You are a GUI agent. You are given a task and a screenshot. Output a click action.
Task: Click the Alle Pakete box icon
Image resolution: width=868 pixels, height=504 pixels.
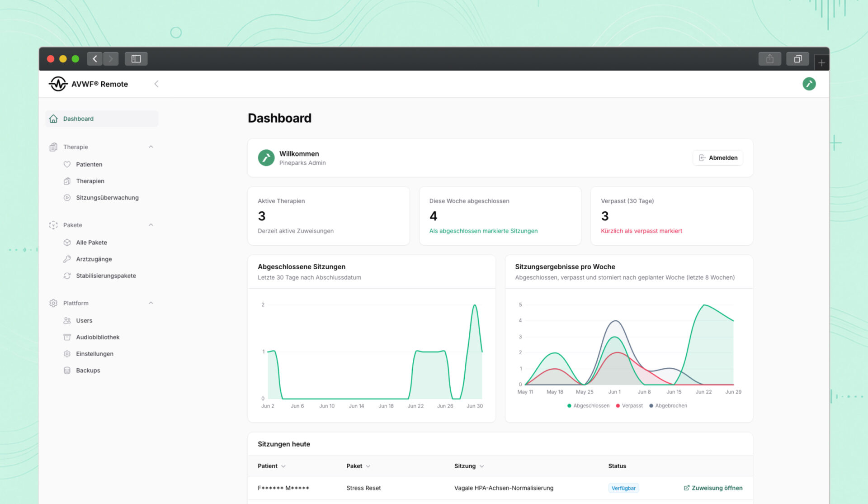tap(67, 242)
